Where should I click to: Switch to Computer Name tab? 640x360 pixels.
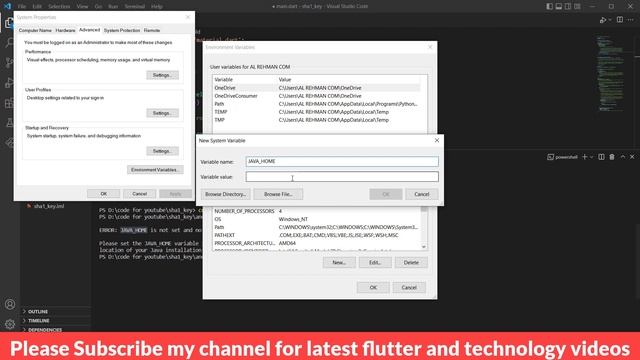tap(35, 30)
